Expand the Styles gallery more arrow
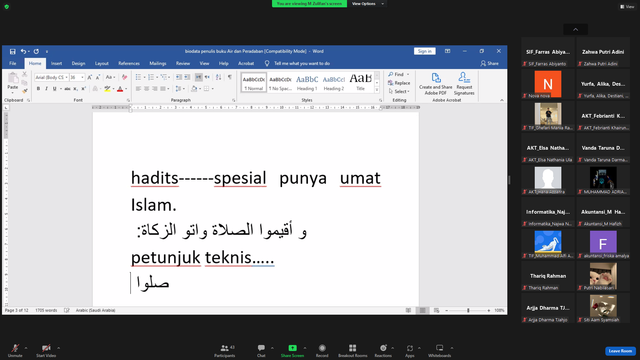Image resolution: width=640 pixels, height=360 pixels. [377, 90]
